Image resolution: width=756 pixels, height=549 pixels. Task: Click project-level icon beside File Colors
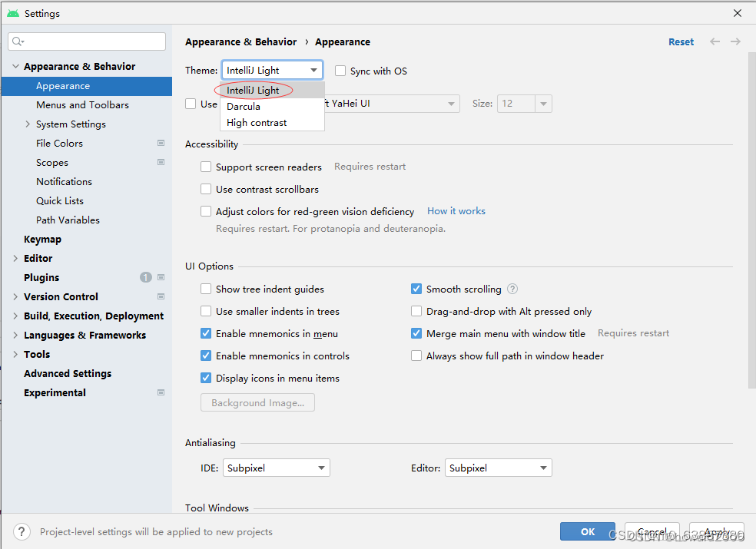pos(161,143)
